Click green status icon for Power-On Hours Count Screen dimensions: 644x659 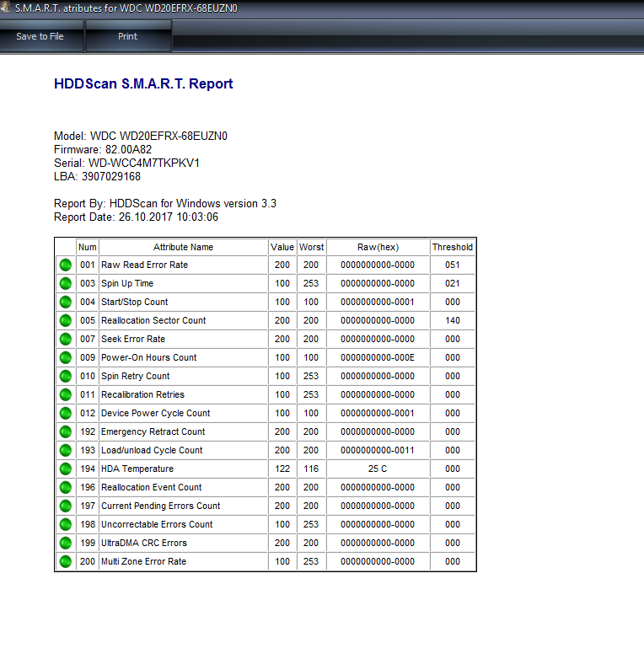pyautogui.click(x=66, y=357)
